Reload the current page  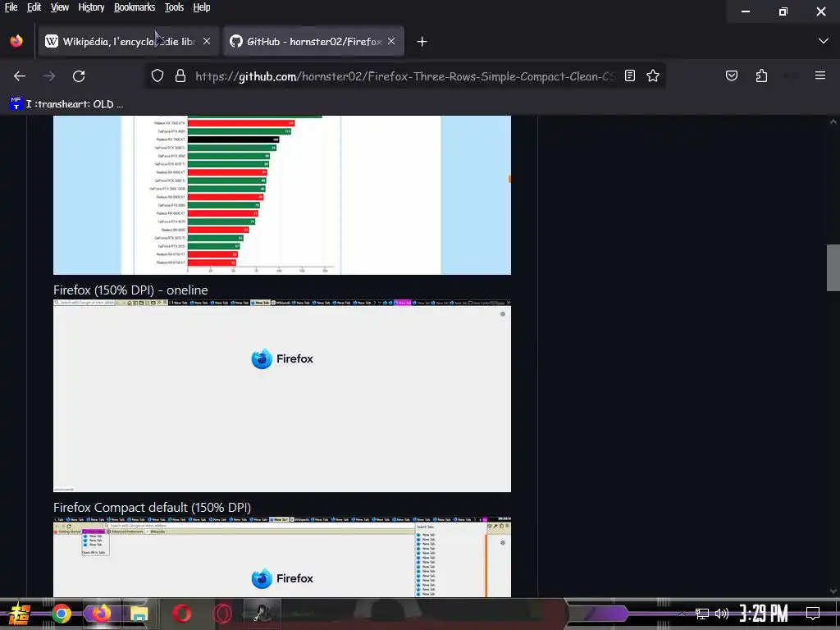79,76
